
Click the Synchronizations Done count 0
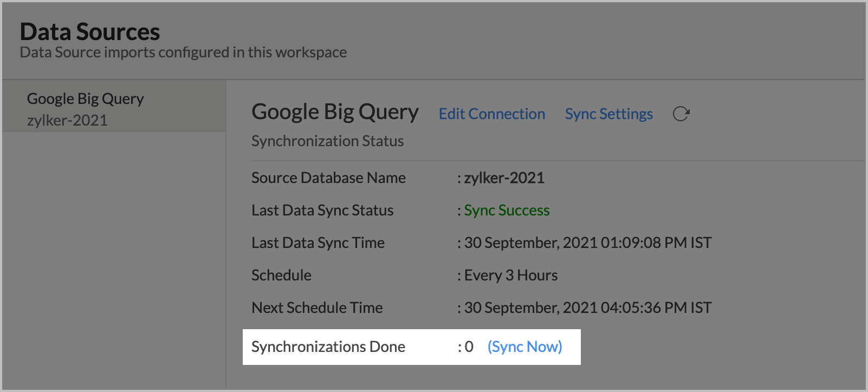coord(469,347)
